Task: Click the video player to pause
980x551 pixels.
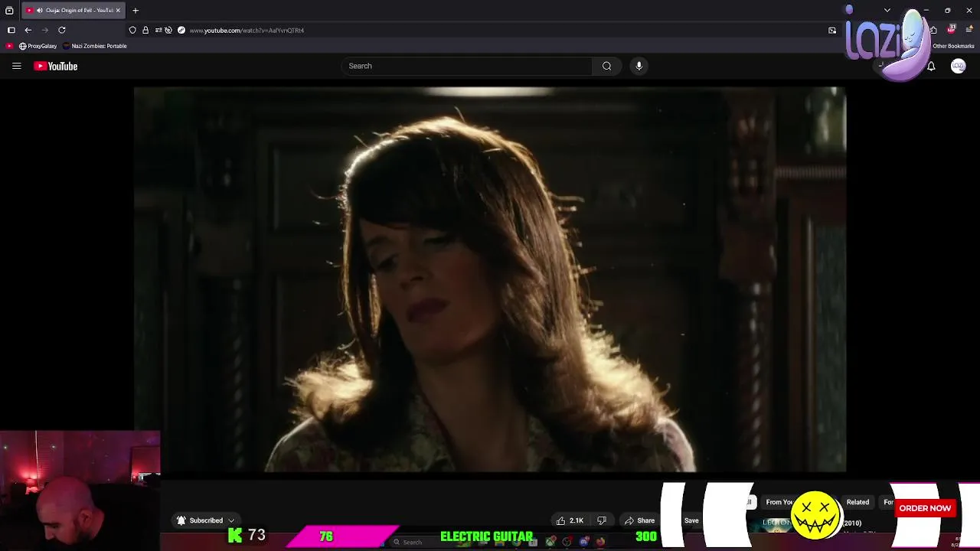Action: 490,279
